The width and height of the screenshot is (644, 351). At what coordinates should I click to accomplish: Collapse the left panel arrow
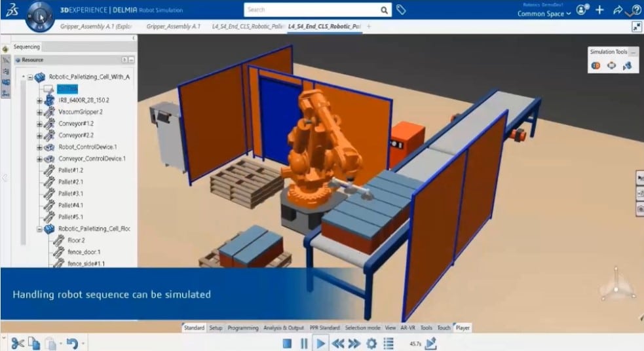134,38
